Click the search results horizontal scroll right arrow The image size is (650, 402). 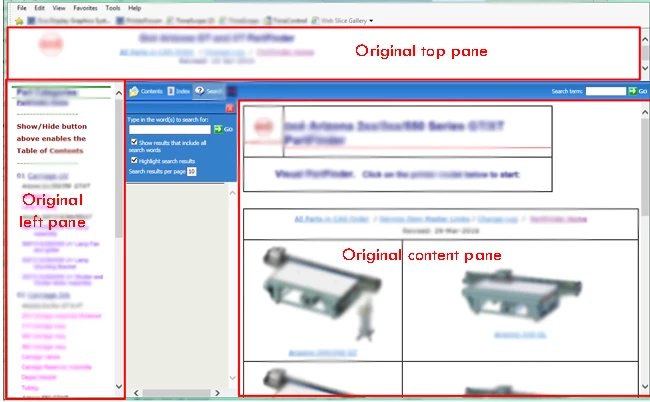(x=217, y=393)
